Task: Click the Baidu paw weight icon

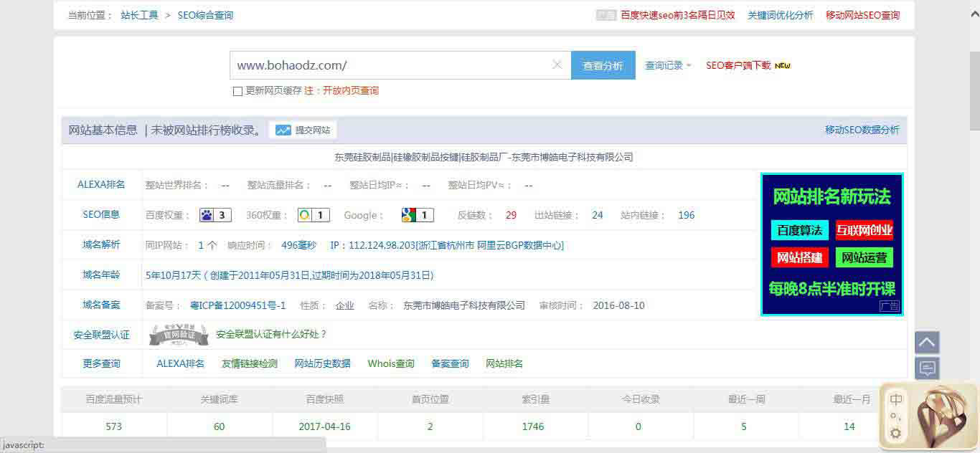Action: point(215,215)
